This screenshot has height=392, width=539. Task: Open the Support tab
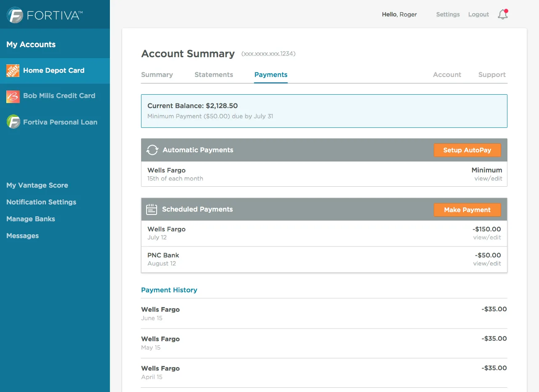coord(491,74)
